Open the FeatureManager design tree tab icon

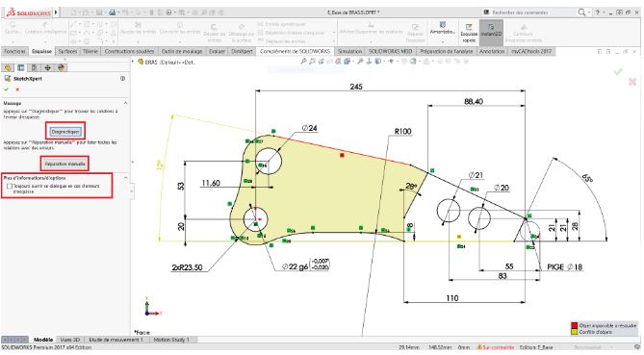8,67
